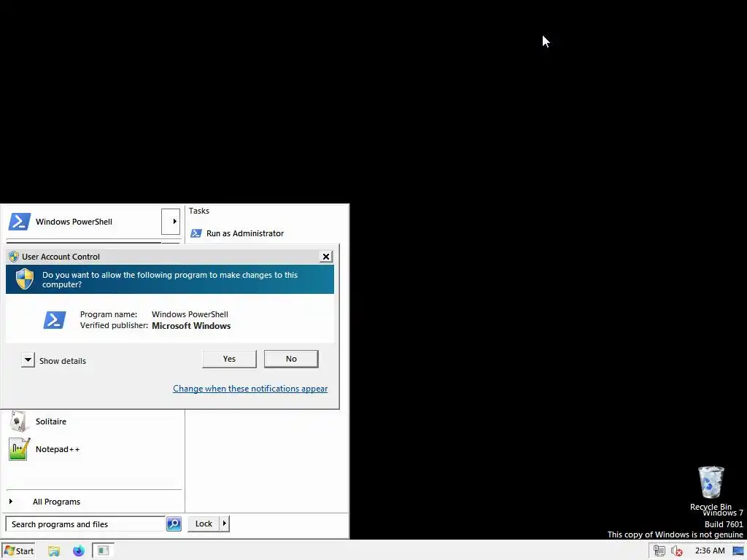
Task: Focus the Search programs and files box
Action: click(x=85, y=524)
